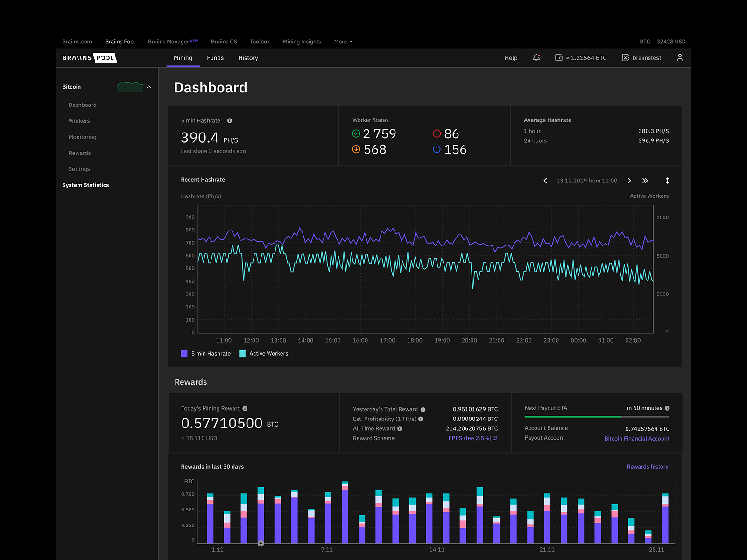Switch to the Funds tab
This screenshot has width=747, height=560.
click(x=215, y=58)
